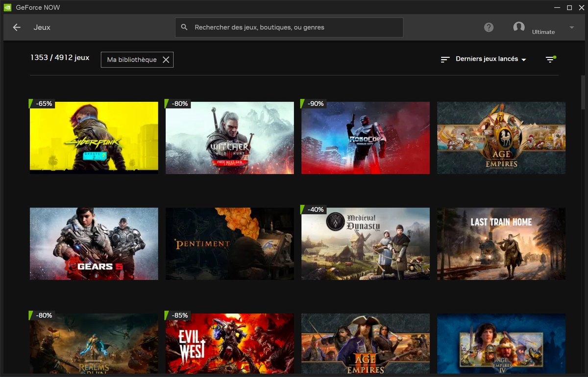This screenshot has height=377, width=588.
Task: Select the Medieval Dynasty game tile
Action: (x=365, y=243)
